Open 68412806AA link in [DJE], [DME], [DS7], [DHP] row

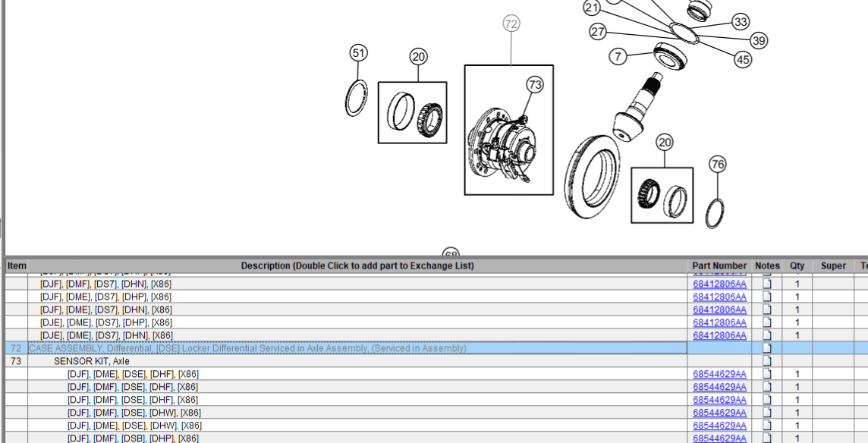[719, 322]
